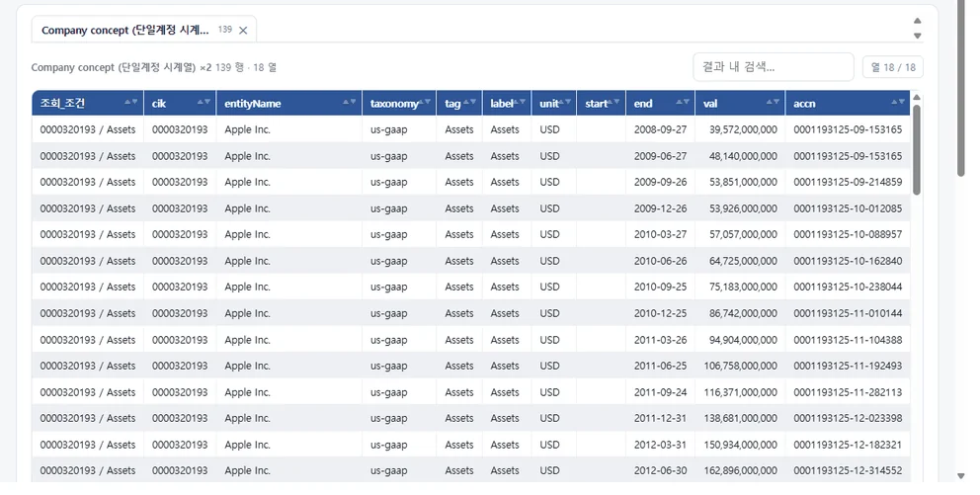Click end date 2008-09-27
The height and width of the screenshot is (495, 980).
pyautogui.click(x=660, y=129)
